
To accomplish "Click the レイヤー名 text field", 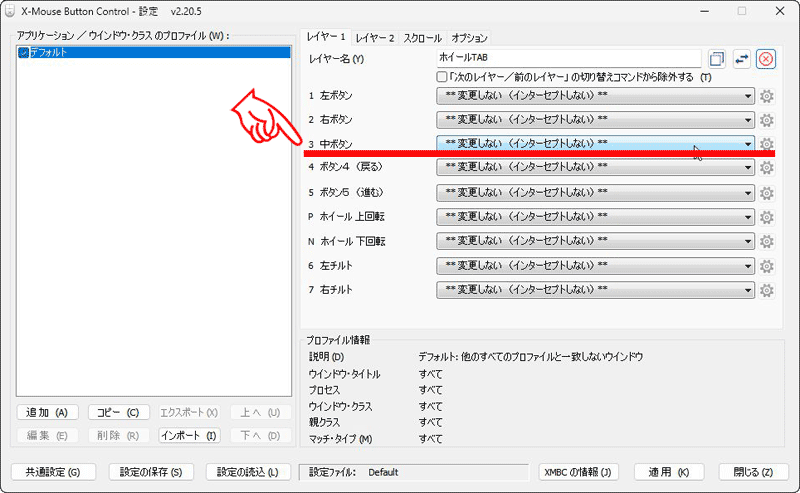I will click(x=569, y=58).
